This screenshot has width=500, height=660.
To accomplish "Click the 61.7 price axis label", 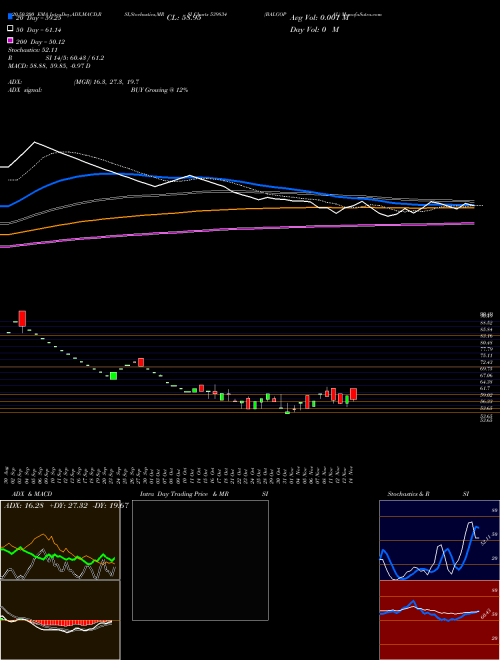I will pos(485,388).
